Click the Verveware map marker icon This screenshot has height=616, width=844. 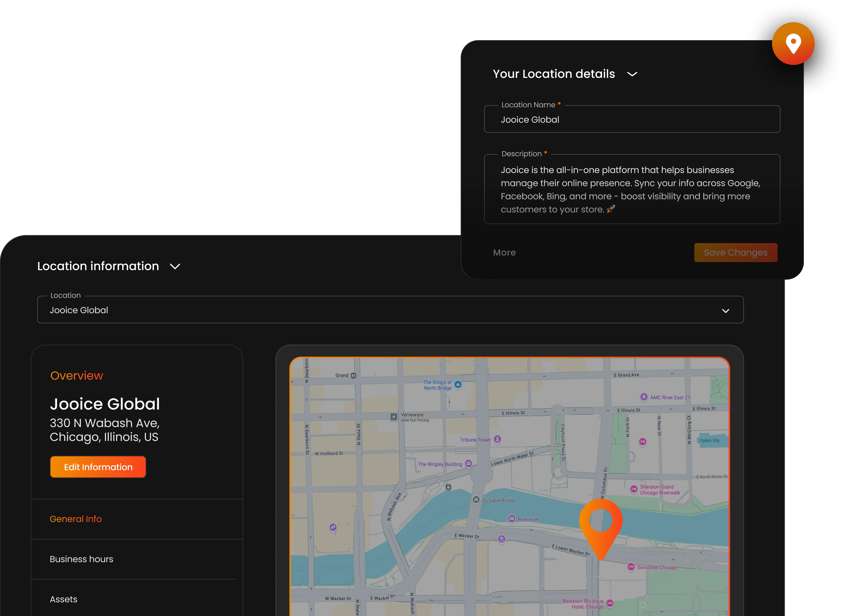tap(393, 417)
